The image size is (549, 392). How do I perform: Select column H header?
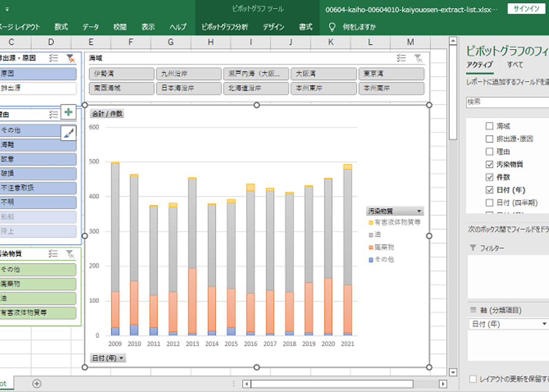(x=211, y=42)
